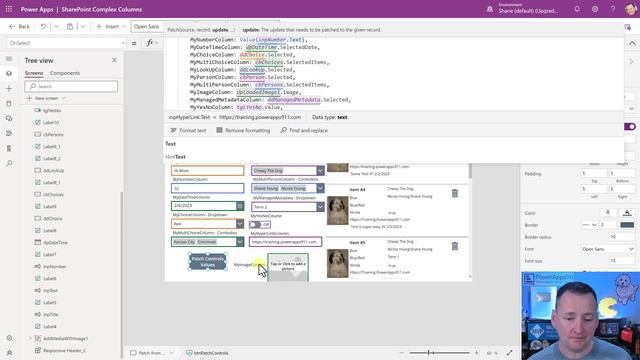Click the hyperlink text input field
The width and height of the screenshot is (640, 360).
point(285,242)
